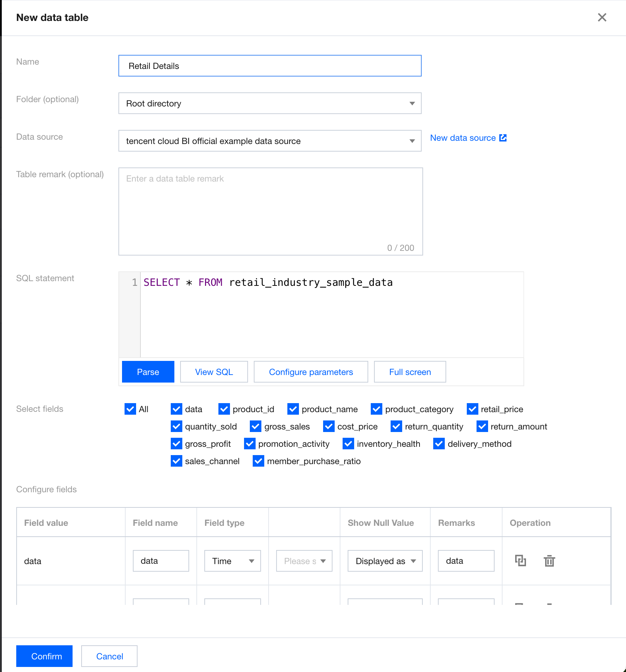Image resolution: width=626 pixels, height=672 pixels.
Task: Open the Folder Root directory dropdown
Action: [x=270, y=104]
